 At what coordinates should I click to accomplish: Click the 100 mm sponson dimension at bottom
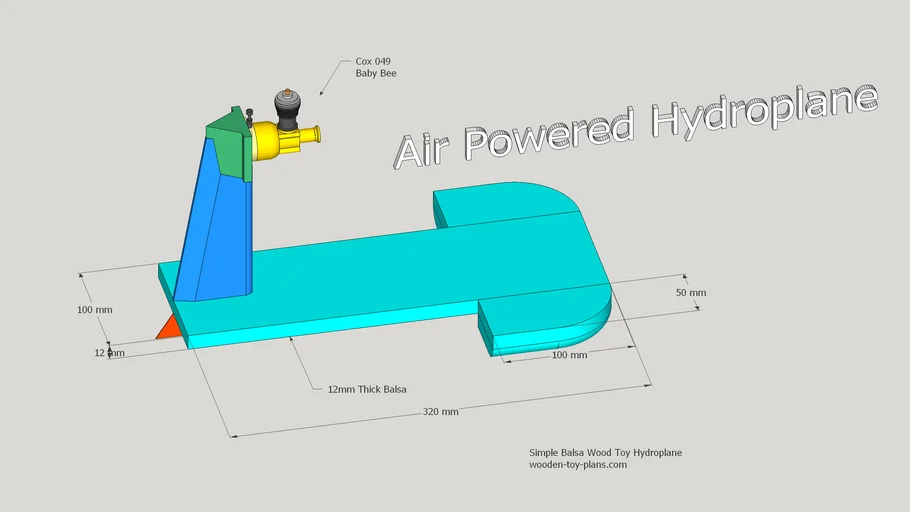(x=570, y=355)
